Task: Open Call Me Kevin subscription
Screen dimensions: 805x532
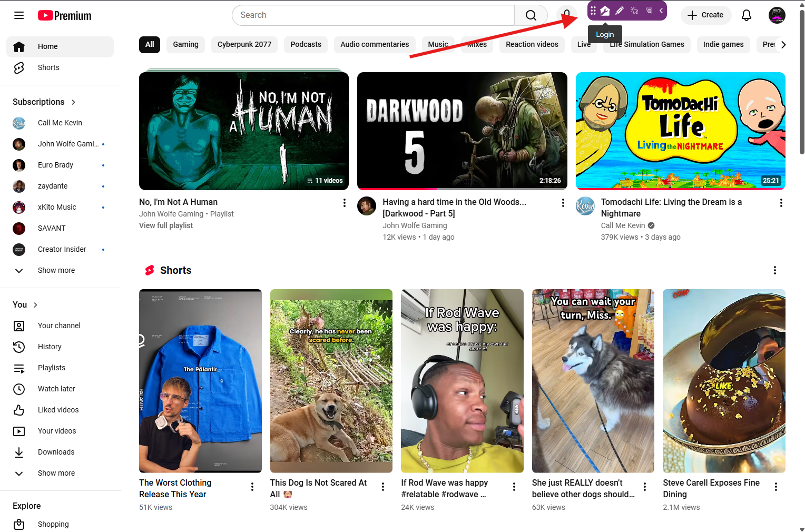Action: pyautogui.click(x=60, y=123)
